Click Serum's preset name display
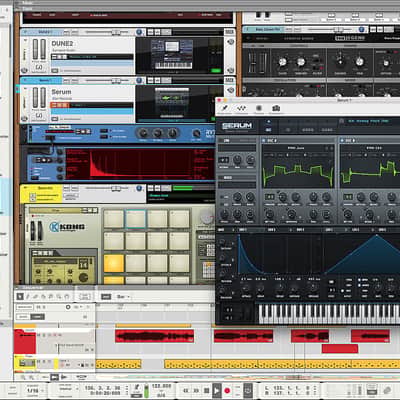The image size is (400, 400). click(368, 121)
